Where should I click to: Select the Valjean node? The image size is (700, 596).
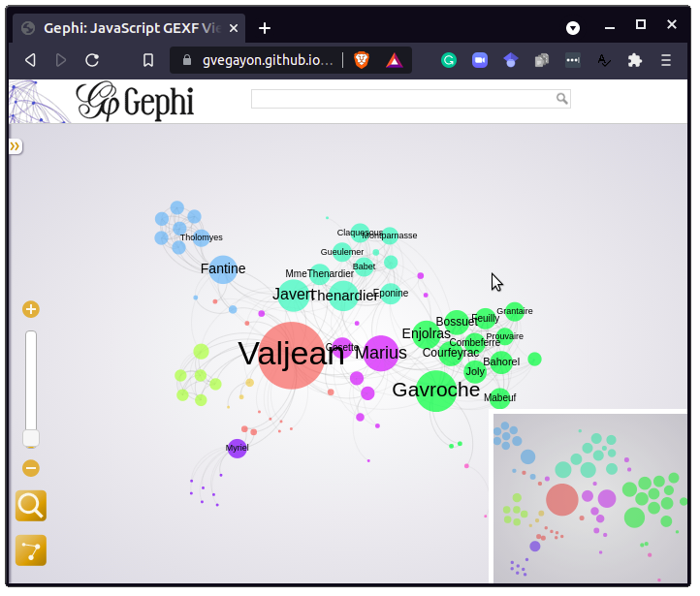point(292,355)
